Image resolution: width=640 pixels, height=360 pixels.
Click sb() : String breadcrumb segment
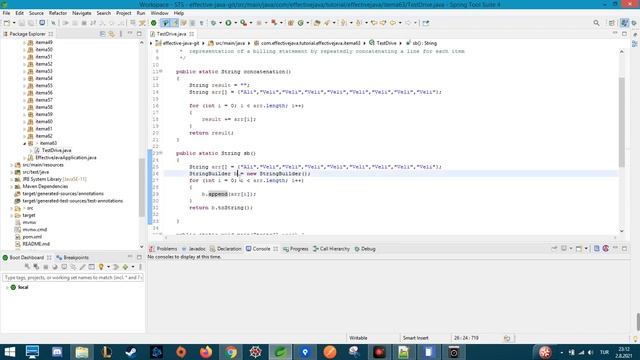click(x=422, y=43)
